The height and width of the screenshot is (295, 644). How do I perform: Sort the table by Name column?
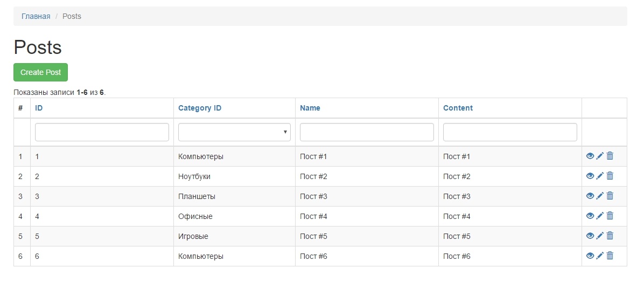point(310,108)
